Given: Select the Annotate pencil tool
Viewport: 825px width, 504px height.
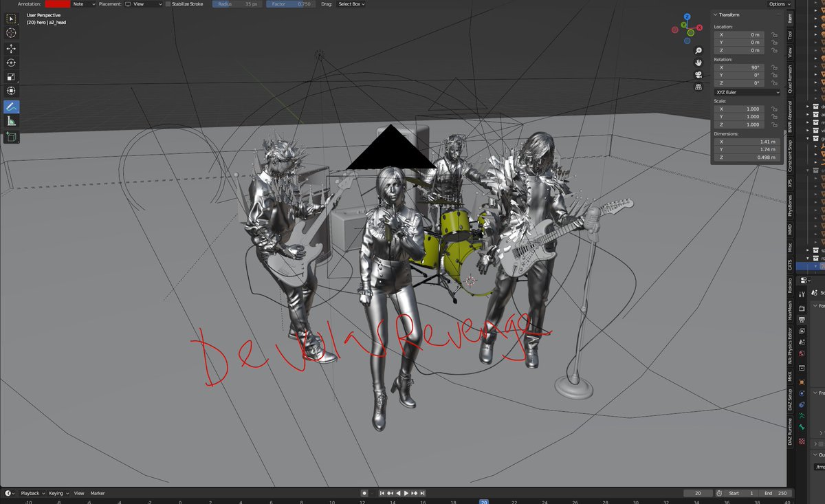Looking at the screenshot, I should 11,107.
